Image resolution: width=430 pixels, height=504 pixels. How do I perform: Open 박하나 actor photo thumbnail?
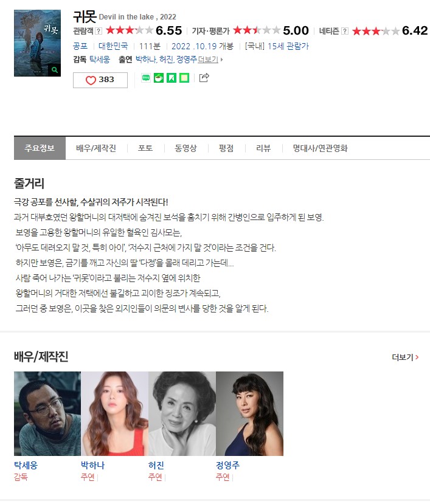[x=115, y=413]
